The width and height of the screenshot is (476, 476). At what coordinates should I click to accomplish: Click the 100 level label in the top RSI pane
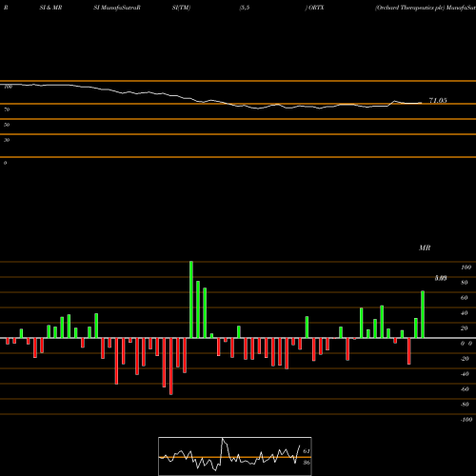point(9,87)
